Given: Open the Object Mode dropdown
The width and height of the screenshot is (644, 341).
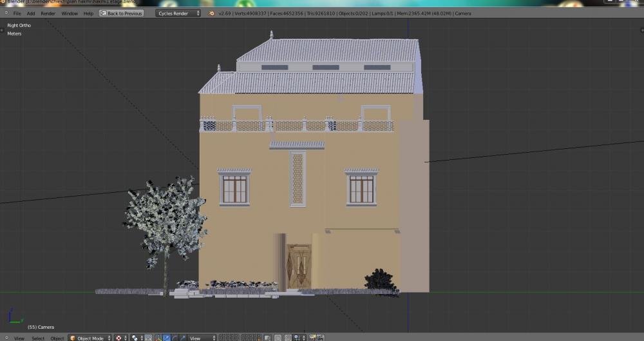Looking at the screenshot, I should pyautogui.click(x=90, y=338).
